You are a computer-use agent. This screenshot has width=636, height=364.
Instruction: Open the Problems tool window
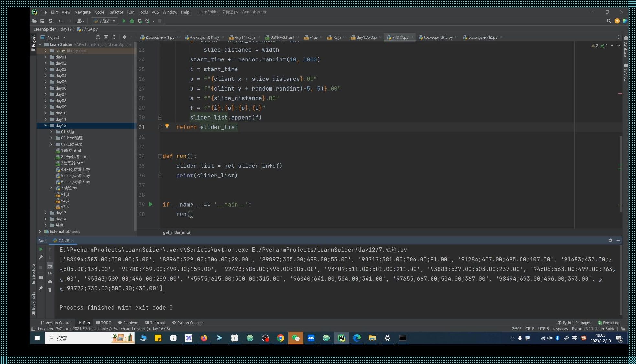[x=128, y=323]
